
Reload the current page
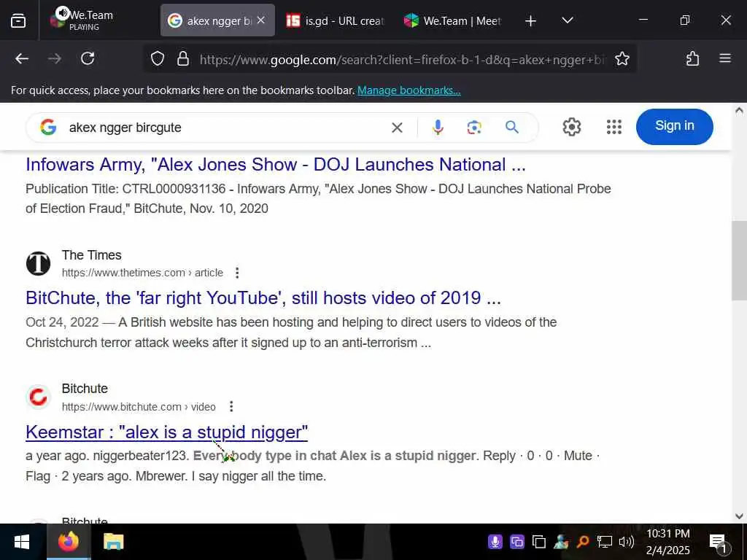click(x=88, y=58)
